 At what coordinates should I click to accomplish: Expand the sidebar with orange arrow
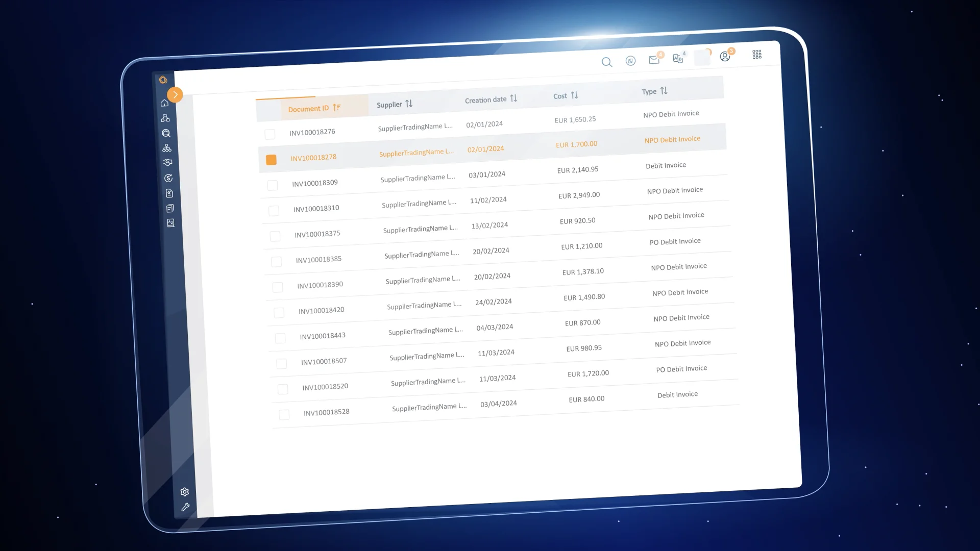click(x=175, y=94)
